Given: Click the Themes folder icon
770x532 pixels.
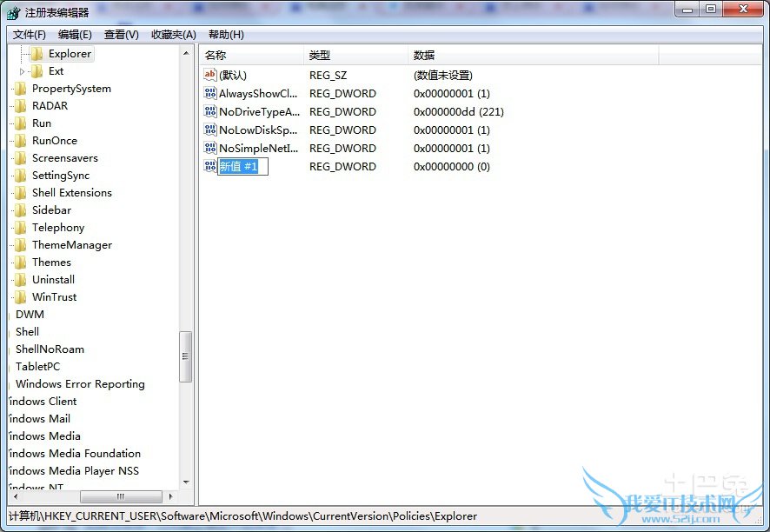Looking at the screenshot, I should pos(20,263).
